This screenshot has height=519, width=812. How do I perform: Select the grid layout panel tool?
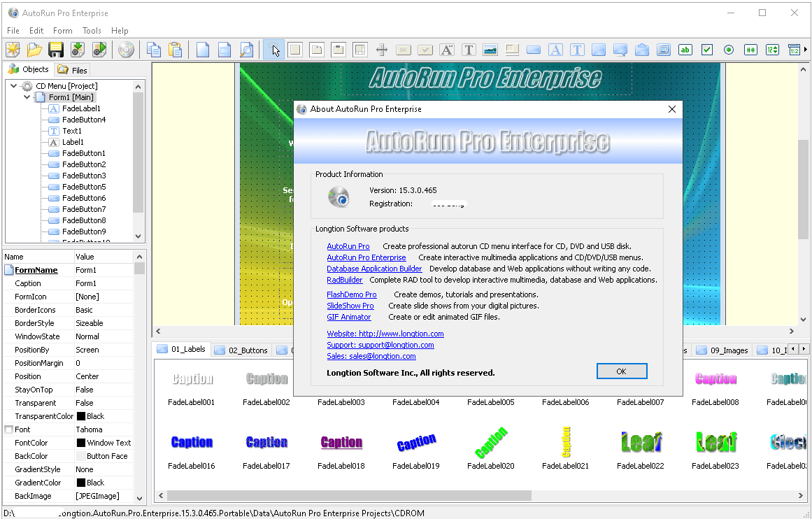359,50
